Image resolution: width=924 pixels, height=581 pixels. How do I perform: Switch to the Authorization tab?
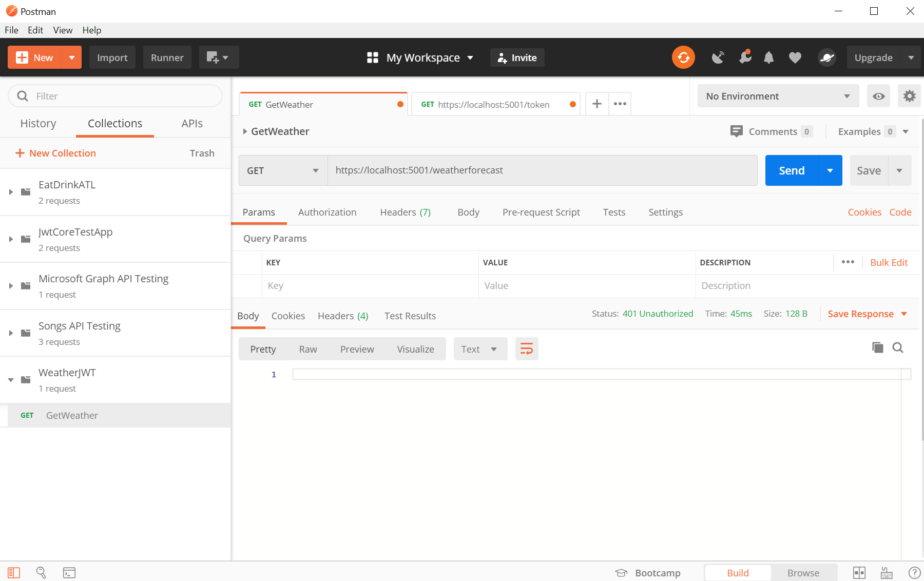pyautogui.click(x=327, y=212)
